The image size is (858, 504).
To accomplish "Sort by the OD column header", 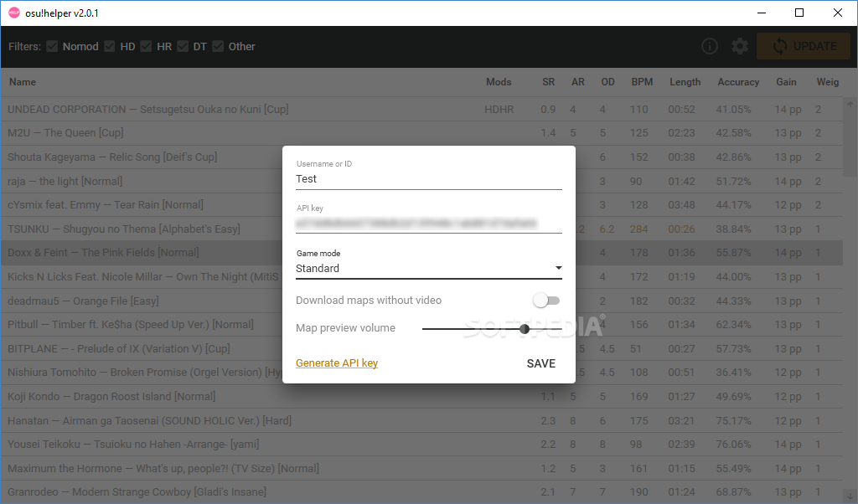I will pyautogui.click(x=607, y=82).
